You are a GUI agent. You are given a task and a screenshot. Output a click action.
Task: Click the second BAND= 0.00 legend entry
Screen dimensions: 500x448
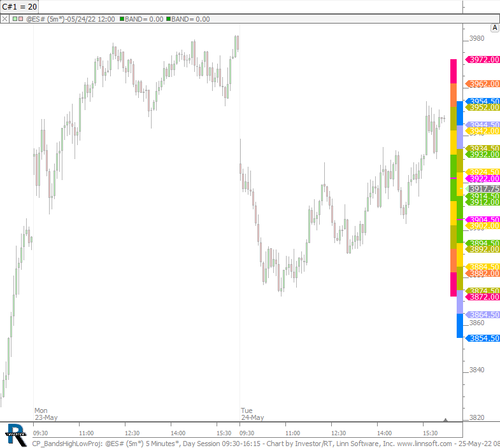pos(188,19)
